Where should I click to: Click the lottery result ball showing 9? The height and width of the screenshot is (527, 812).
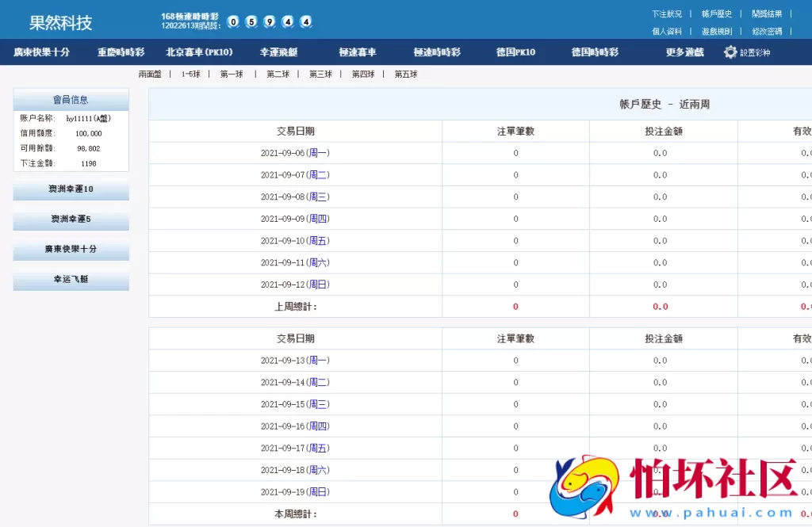coord(268,22)
